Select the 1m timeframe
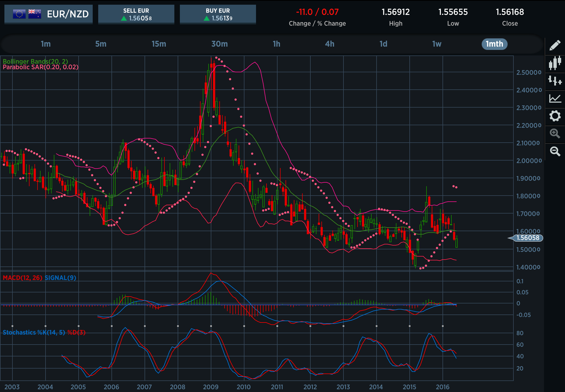 tap(46, 44)
